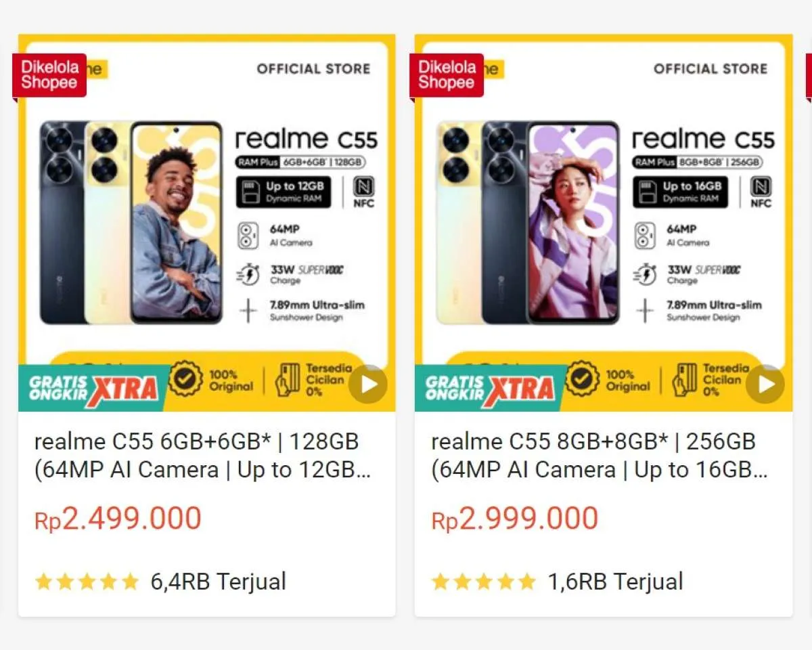Click the 64MP AI Camera icon on second product
The width and height of the screenshot is (812, 650).
[x=645, y=236]
